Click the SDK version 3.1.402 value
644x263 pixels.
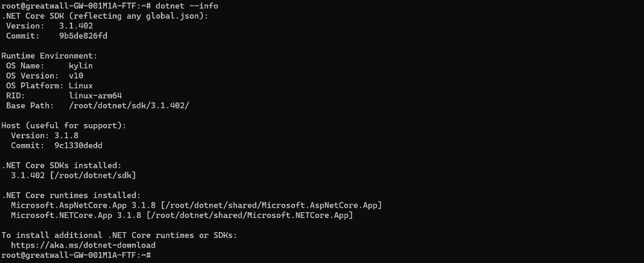(76, 26)
